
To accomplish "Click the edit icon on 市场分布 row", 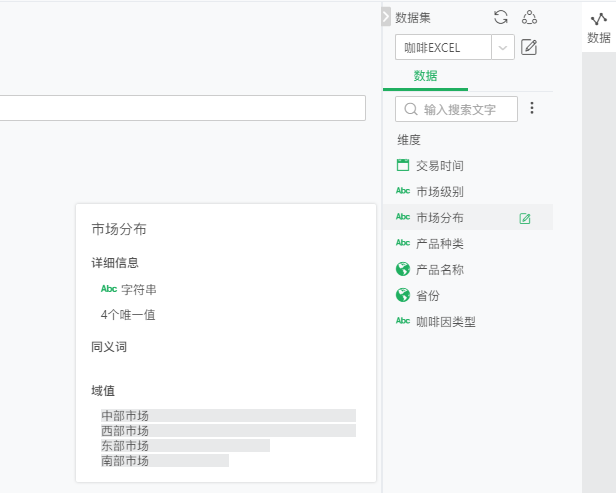I will 525,218.
